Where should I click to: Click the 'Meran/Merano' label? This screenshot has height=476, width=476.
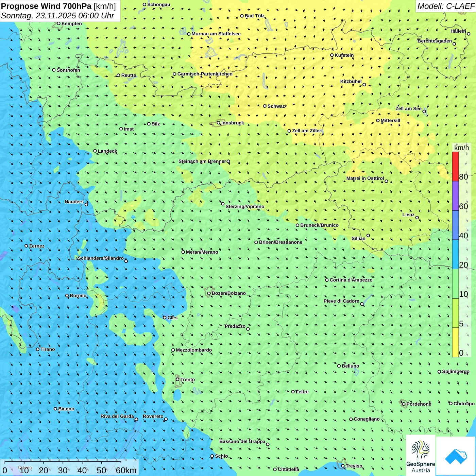coord(202,252)
